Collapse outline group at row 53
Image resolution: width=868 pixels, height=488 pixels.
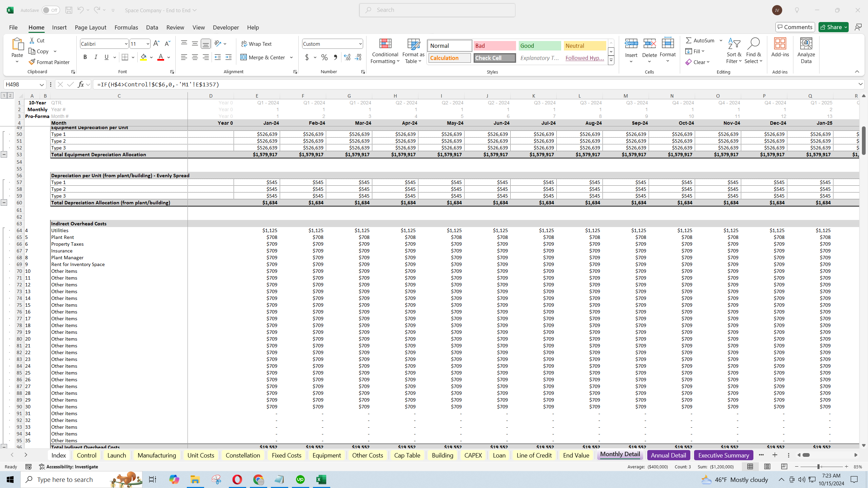[4, 155]
